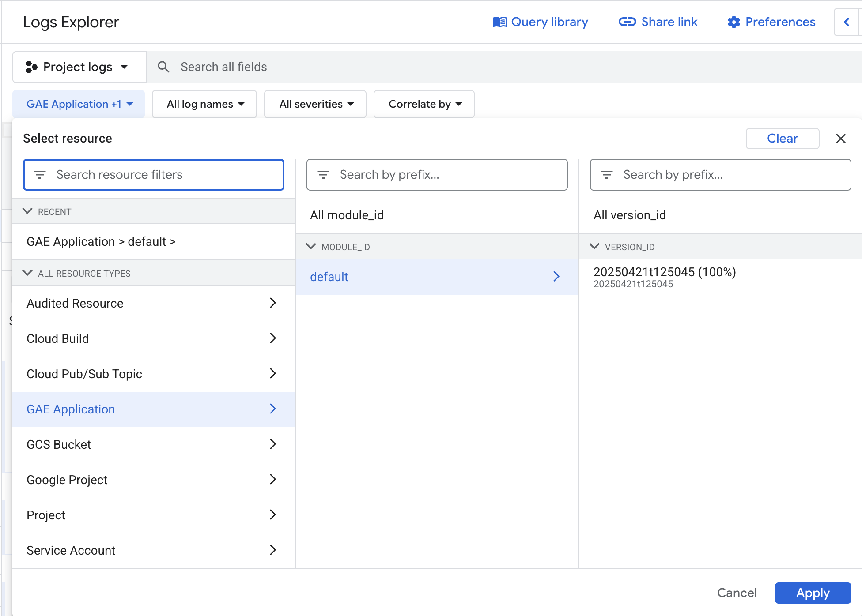Select the GCS Bucket resource type
Viewport: 862px width, 616px height.
(x=154, y=445)
